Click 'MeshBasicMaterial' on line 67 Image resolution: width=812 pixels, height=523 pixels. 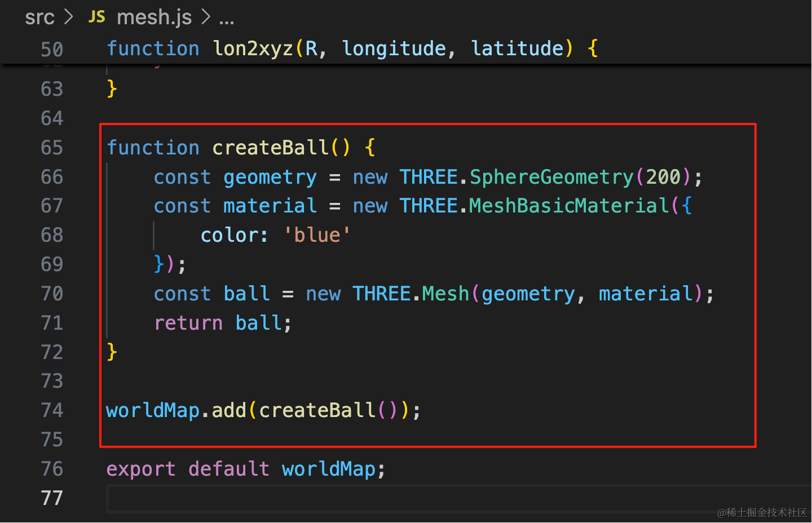[570, 206]
